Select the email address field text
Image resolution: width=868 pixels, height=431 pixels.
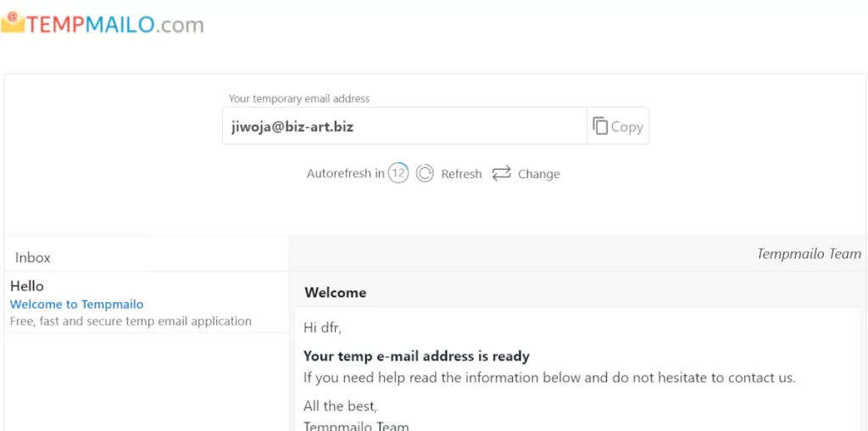292,127
